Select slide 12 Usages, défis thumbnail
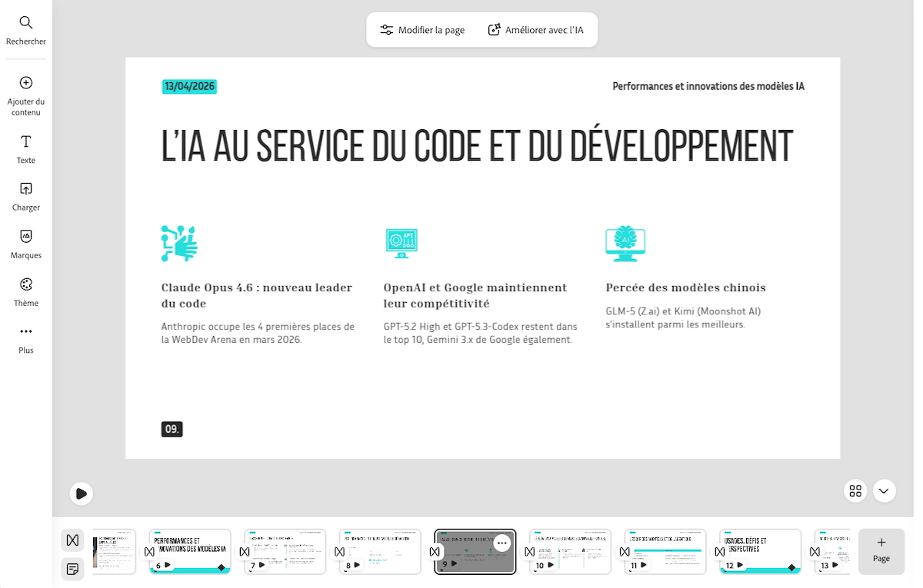 coord(760,550)
